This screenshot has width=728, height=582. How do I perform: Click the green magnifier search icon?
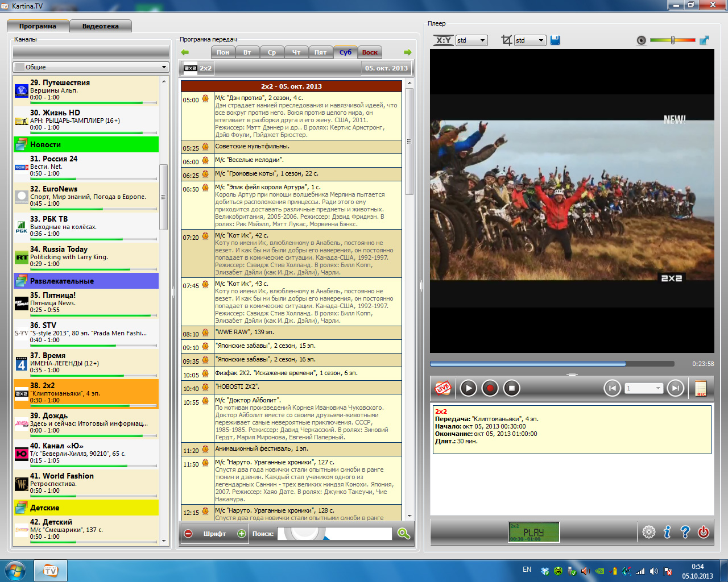[404, 534]
